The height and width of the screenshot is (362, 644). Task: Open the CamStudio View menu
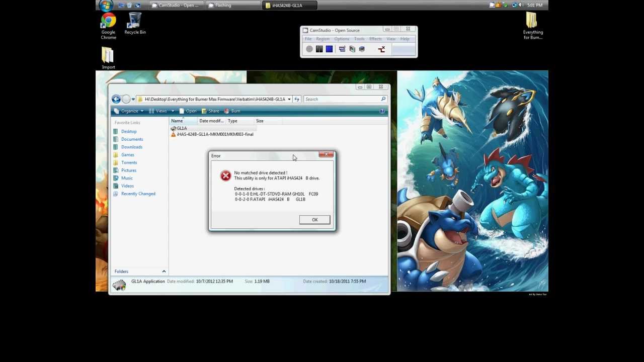tap(391, 39)
